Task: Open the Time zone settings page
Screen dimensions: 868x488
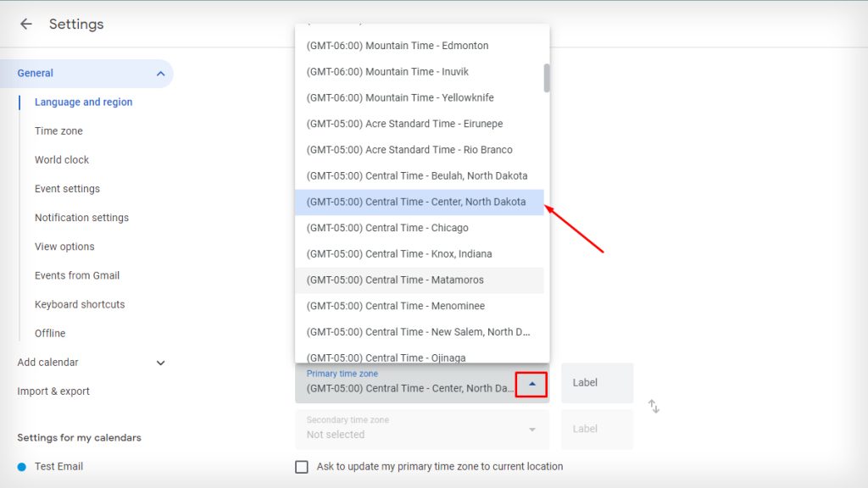Action: pos(58,130)
